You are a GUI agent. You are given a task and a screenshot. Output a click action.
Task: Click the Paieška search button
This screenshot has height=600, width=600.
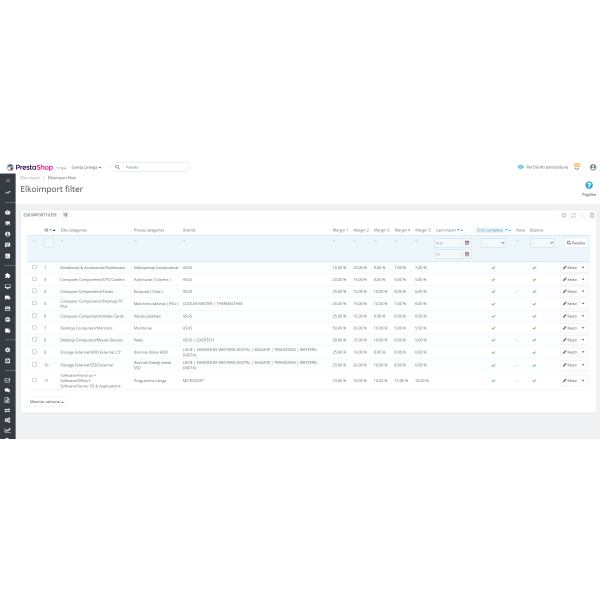pyautogui.click(x=576, y=243)
